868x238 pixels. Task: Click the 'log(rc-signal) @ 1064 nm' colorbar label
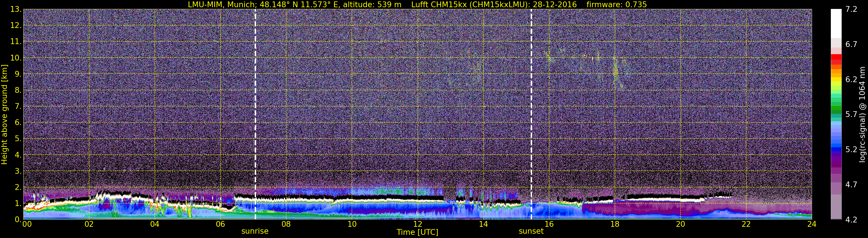tap(862, 114)
